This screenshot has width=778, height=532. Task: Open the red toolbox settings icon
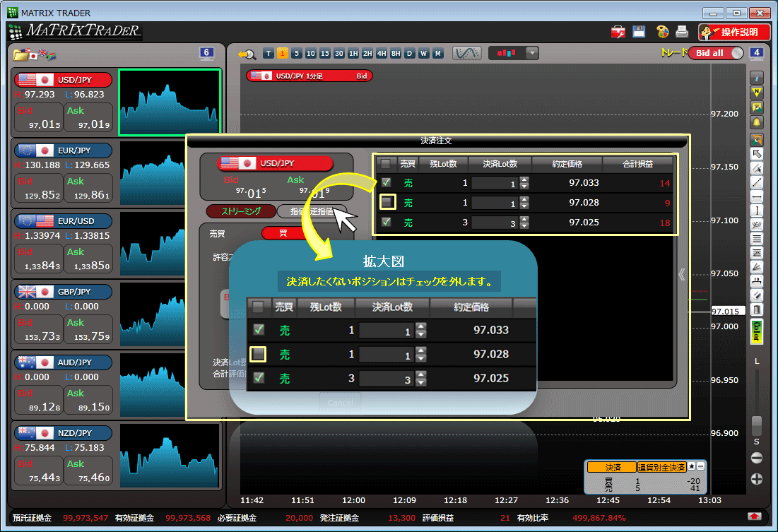point(618,32)
